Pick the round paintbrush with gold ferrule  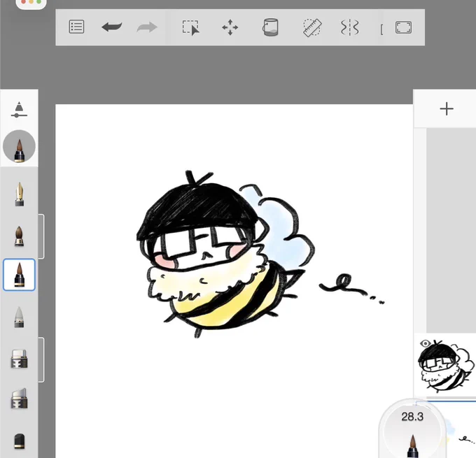click(x=19, y=236)
